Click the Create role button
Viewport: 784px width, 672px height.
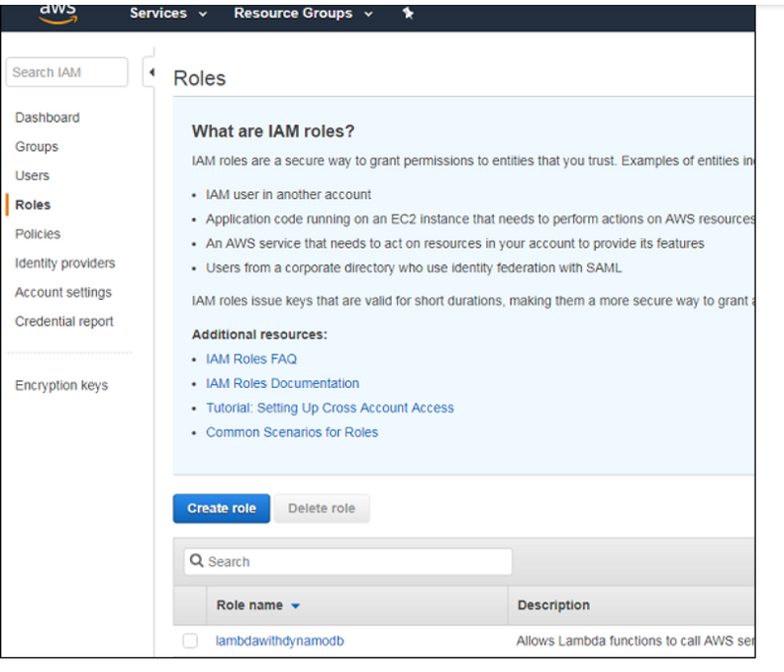tap(221, 508)
